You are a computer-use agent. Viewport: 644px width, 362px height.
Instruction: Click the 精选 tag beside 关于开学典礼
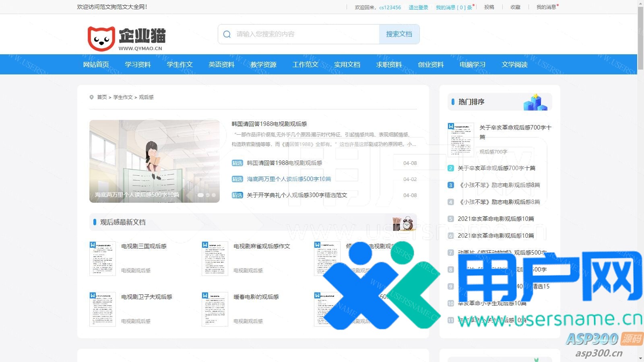point(237,195)
